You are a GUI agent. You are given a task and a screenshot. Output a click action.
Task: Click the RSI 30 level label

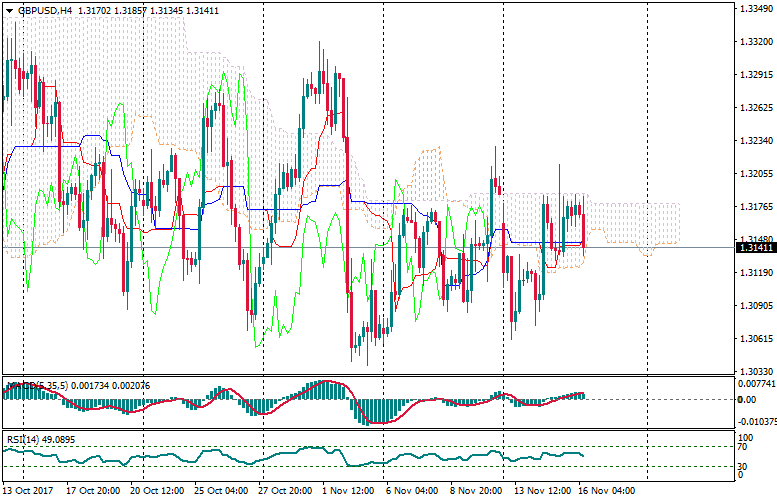click(x=744, y=466)
